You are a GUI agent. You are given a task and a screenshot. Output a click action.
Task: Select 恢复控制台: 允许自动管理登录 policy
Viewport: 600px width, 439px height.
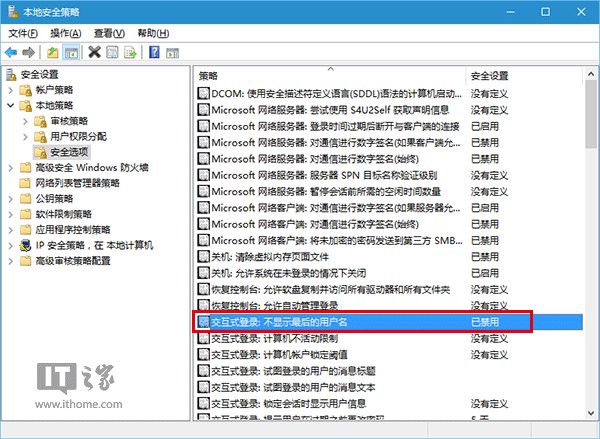click(x=390, y=305)
